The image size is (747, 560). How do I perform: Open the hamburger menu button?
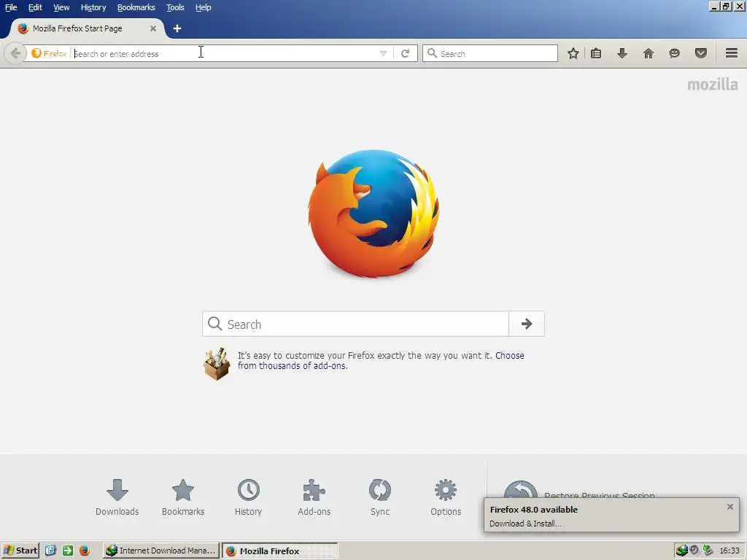[x=732, y=52]
